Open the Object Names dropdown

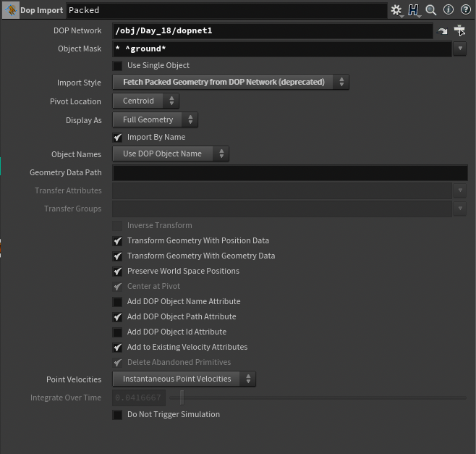pyautogui.click(x=171, y=154)
